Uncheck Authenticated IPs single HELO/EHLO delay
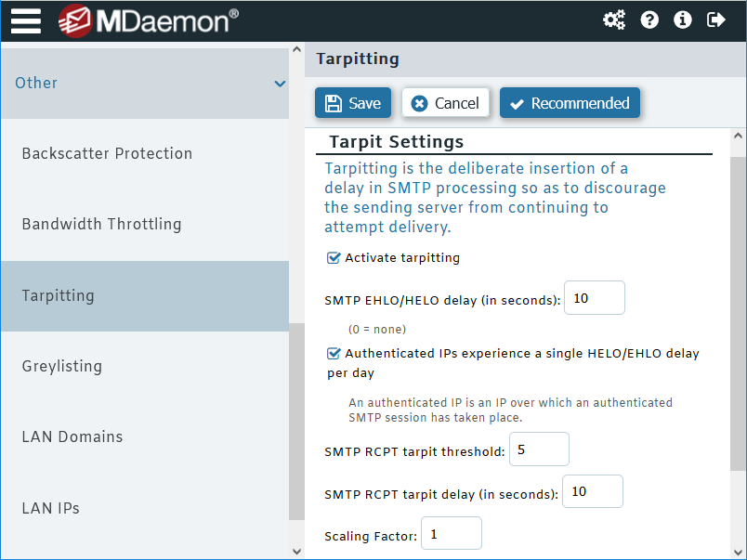747x560 pixels. 334,353
